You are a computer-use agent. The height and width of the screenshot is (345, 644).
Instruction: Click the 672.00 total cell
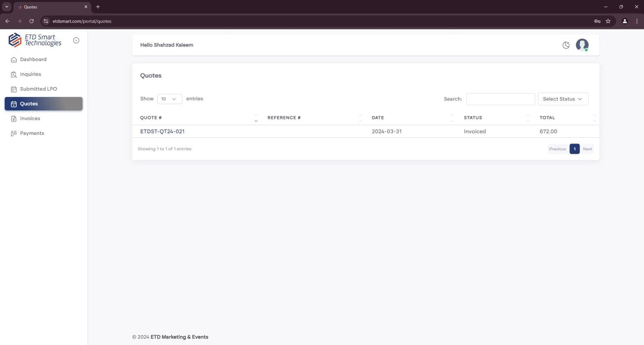[548, 132]
